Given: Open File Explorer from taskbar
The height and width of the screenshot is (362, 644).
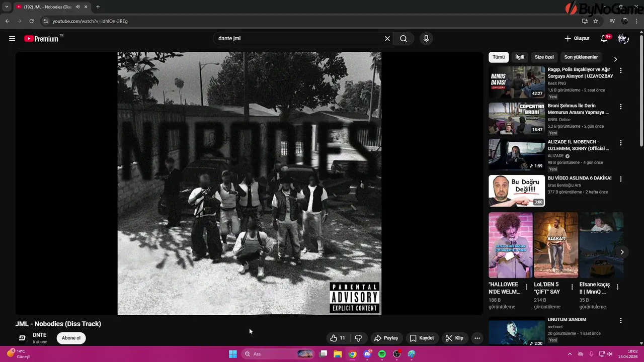Looking at the screenshot, I should [338, 354].
